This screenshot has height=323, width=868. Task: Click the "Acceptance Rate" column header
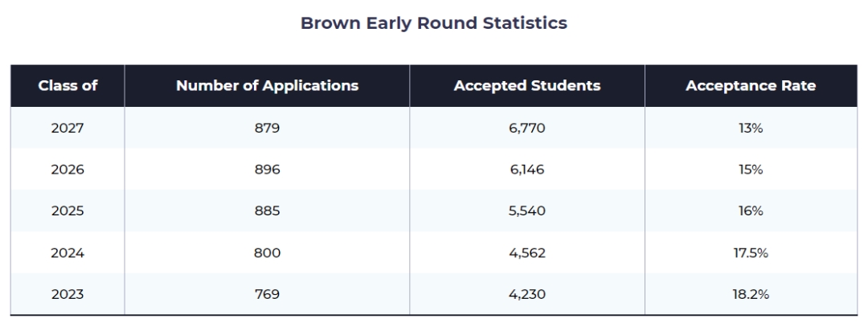(x=750, y=86)
